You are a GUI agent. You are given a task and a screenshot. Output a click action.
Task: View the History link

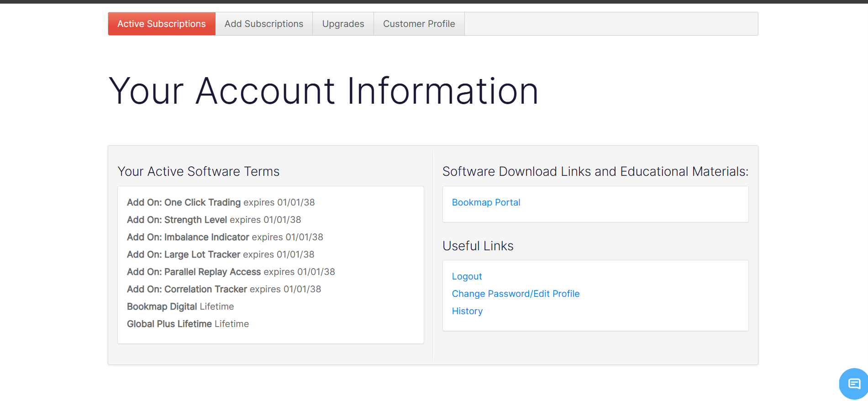coord(467,311)
